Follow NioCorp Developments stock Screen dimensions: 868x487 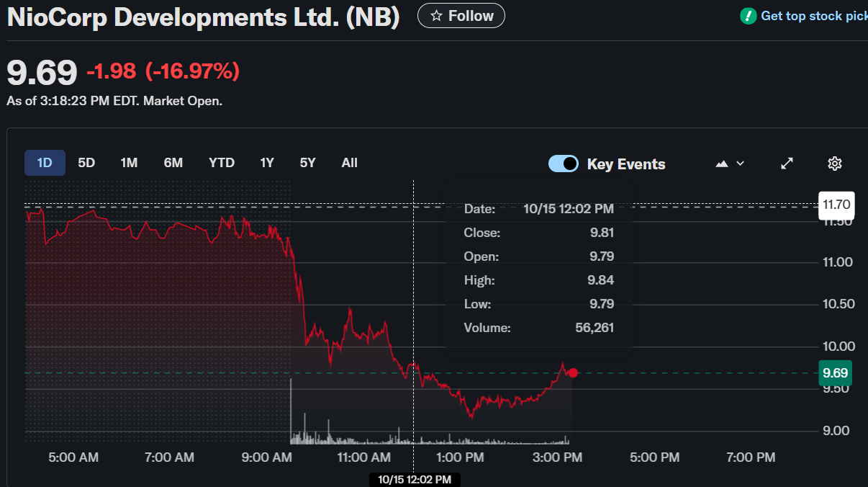click(461, 16)
